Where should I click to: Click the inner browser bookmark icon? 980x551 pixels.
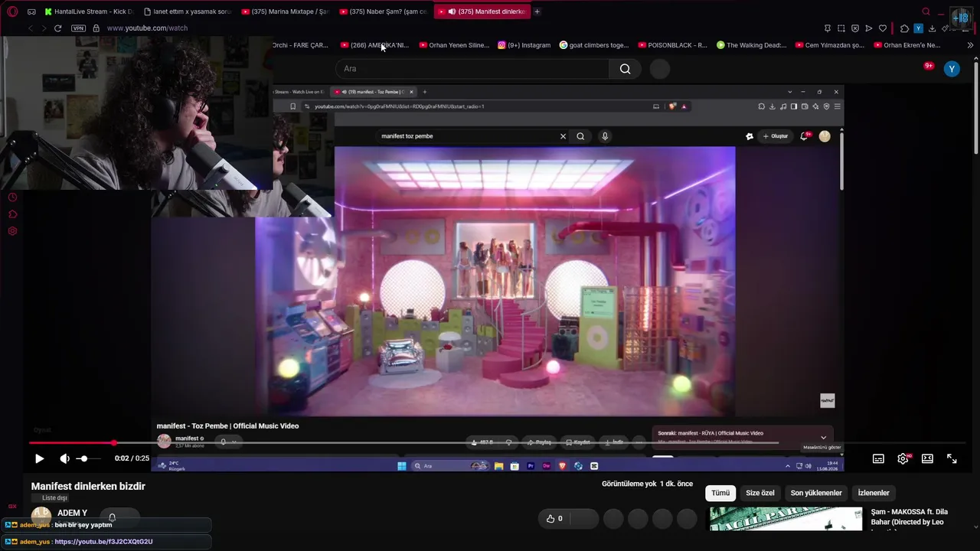[x=292, y=106]
